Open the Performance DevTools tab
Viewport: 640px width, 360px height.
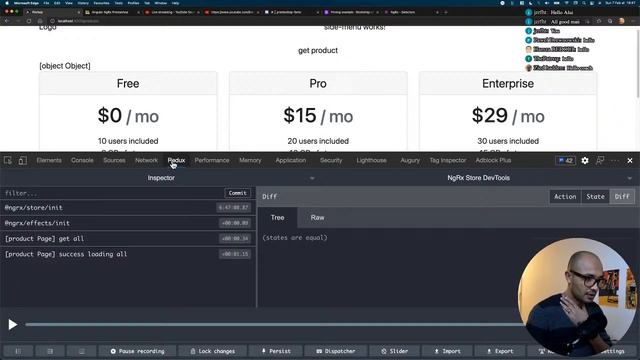tap(212, 160)
